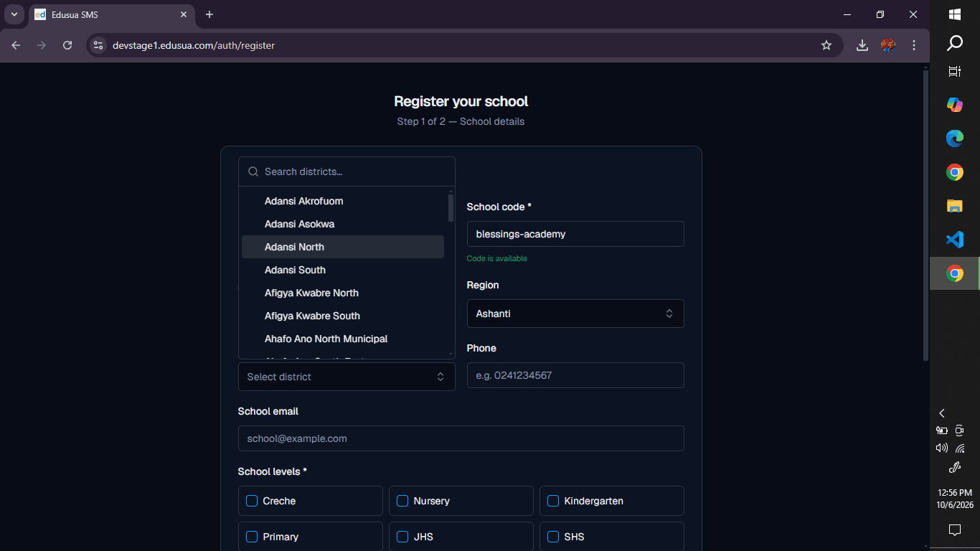This screenshot has width=980, height=551.
Task: Select Adansi Asokwa district
Action: [343, 224]
